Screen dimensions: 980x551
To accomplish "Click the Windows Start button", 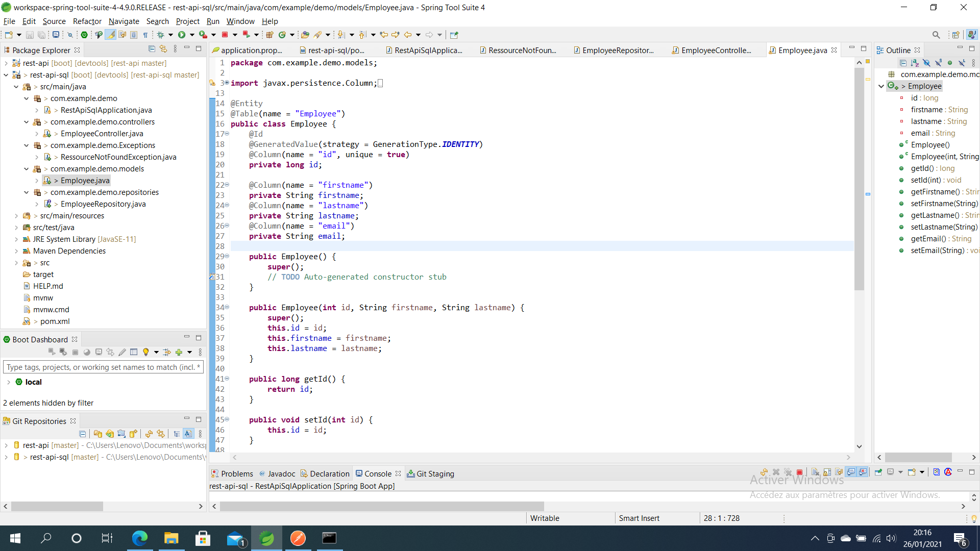I will pos(15,538).
